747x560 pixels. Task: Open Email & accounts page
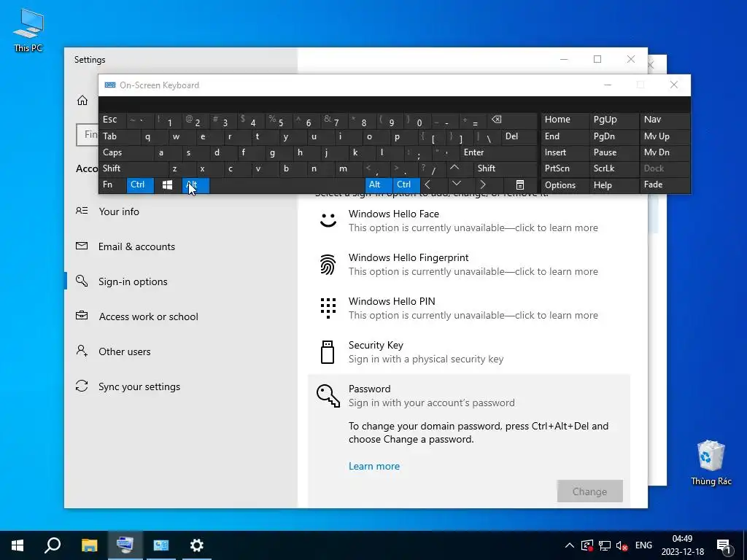pyautogui.click(x=181, y=246)
